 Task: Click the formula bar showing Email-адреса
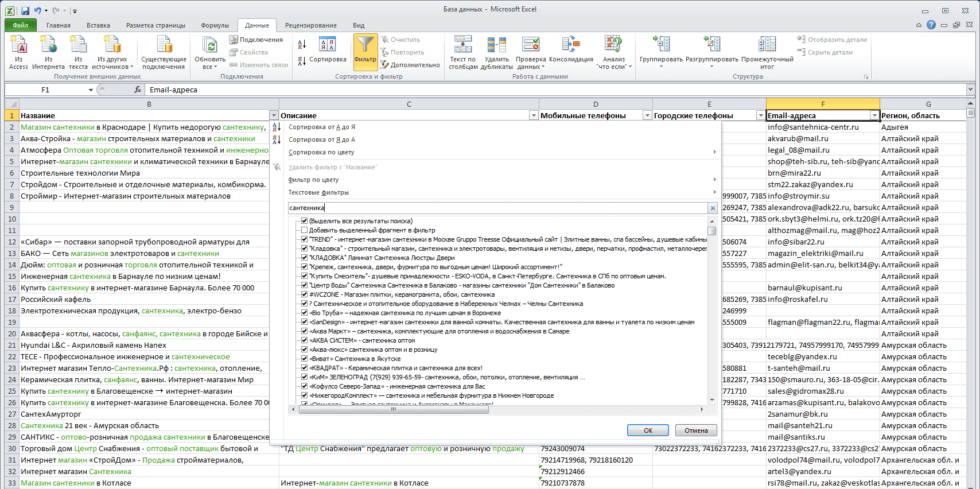pos(555,90)
